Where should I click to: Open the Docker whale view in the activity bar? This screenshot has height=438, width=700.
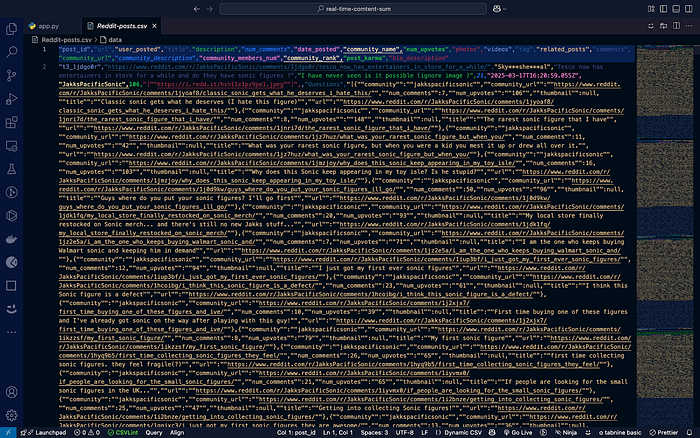[12, 239]
